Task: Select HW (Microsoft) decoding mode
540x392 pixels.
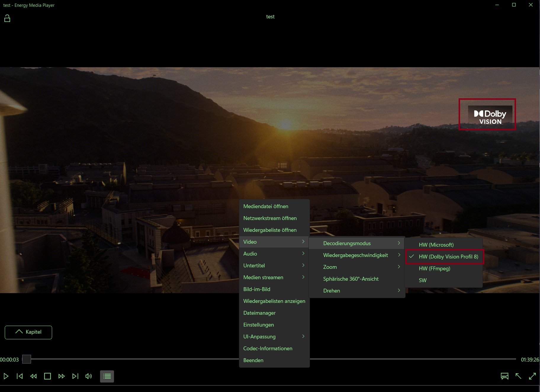Action: point(443,245)
